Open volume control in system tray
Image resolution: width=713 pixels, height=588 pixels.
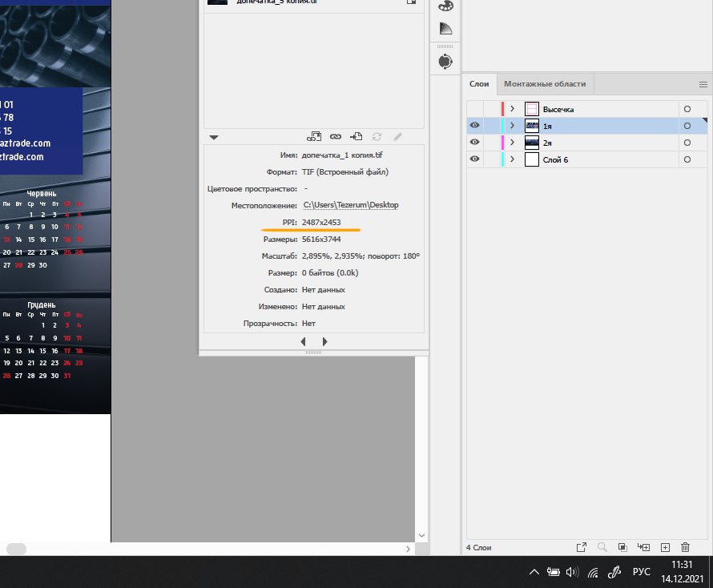tap(572, 572)
